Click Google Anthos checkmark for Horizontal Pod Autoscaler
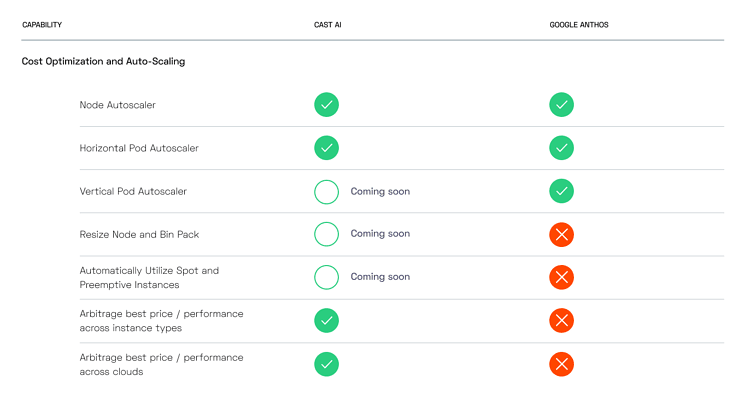 coord(562,148)
